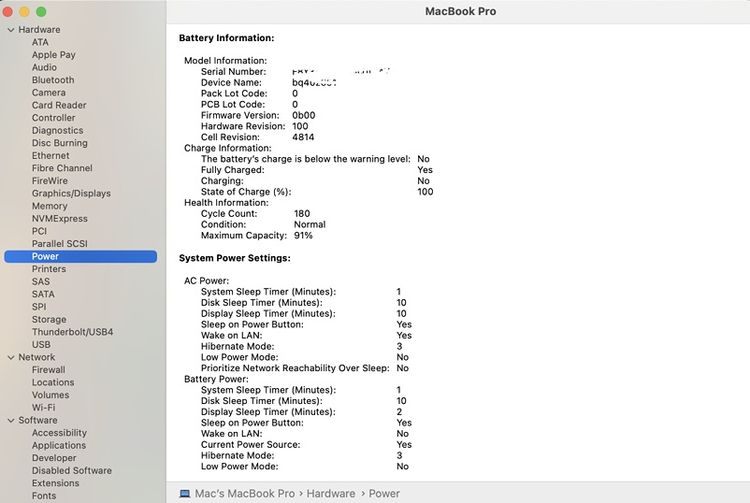Screen dimensions: 750x503
Task: Open Fibre Channel entry
Action: 62,168
